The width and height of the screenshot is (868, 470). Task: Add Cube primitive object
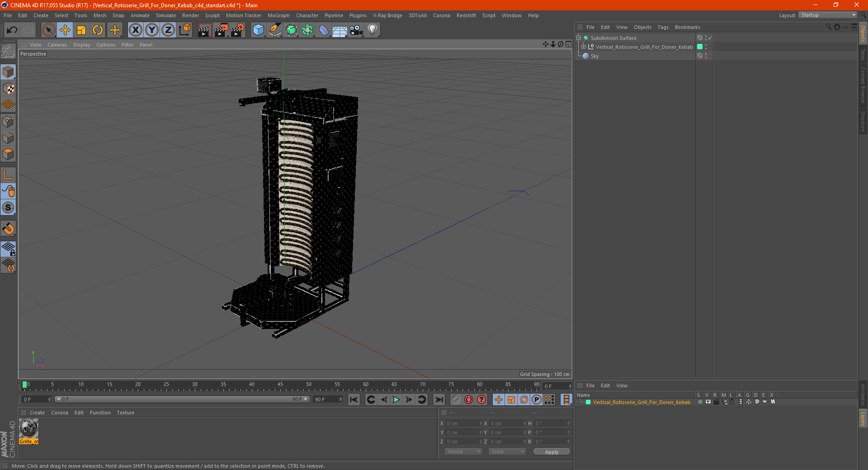coord(258,30)
